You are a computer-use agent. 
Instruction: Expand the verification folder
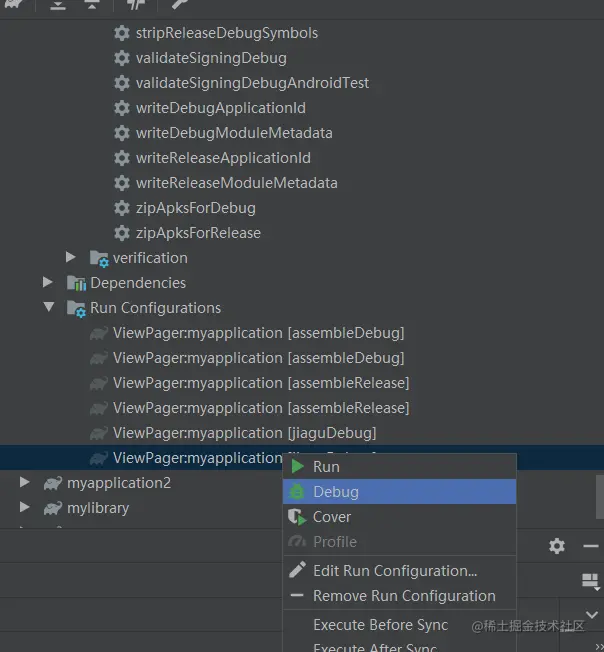point(71,258)
